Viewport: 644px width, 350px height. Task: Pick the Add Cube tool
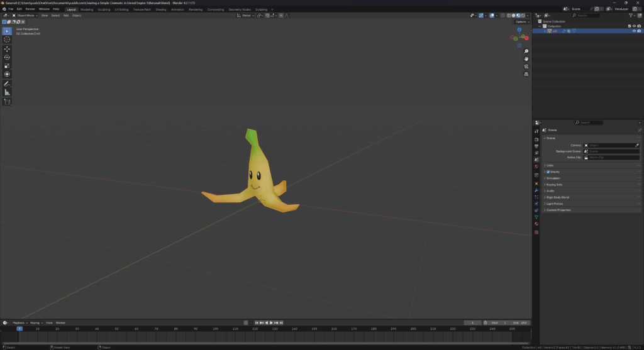[x=7, y=102]
